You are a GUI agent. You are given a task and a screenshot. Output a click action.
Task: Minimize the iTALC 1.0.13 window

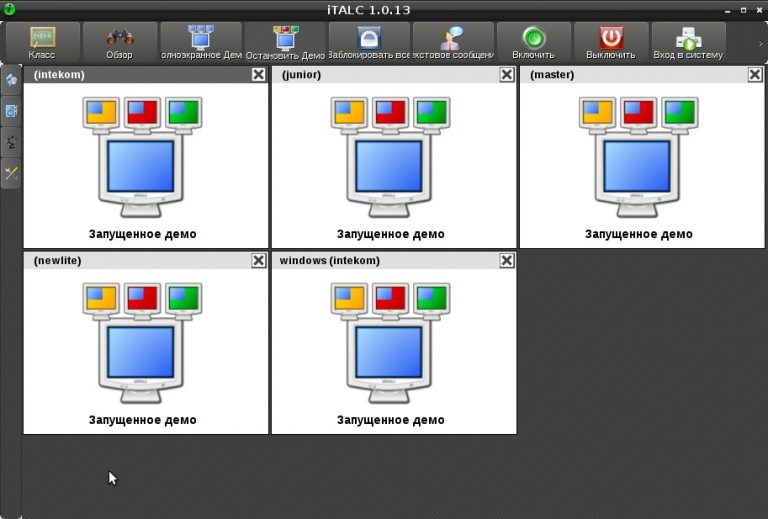point(727,10)
